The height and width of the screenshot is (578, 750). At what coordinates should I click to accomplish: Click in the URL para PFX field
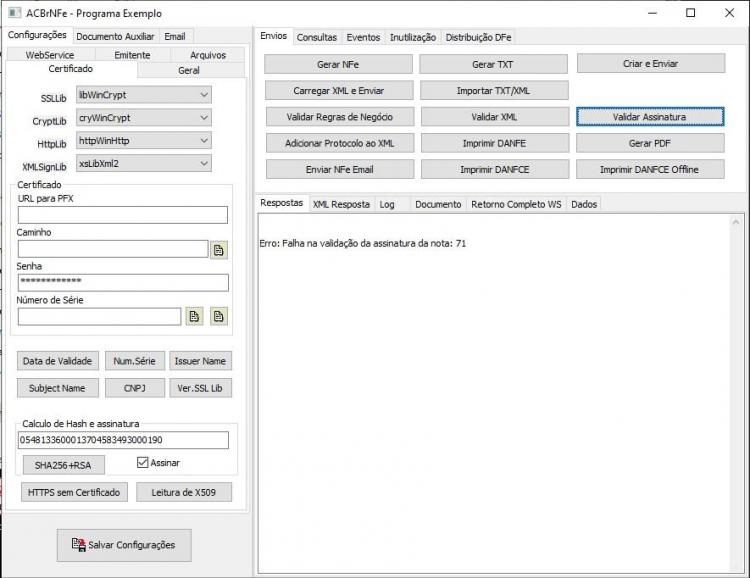pyautogui.click(x=123, y=215)
